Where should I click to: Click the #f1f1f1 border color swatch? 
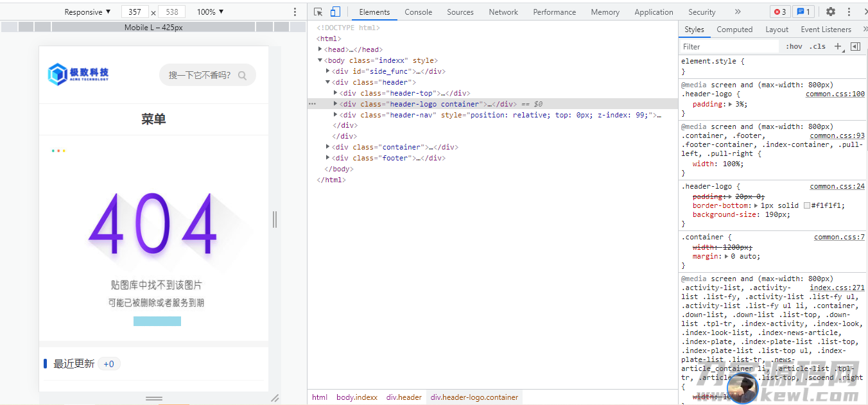[x=807, y=205]
